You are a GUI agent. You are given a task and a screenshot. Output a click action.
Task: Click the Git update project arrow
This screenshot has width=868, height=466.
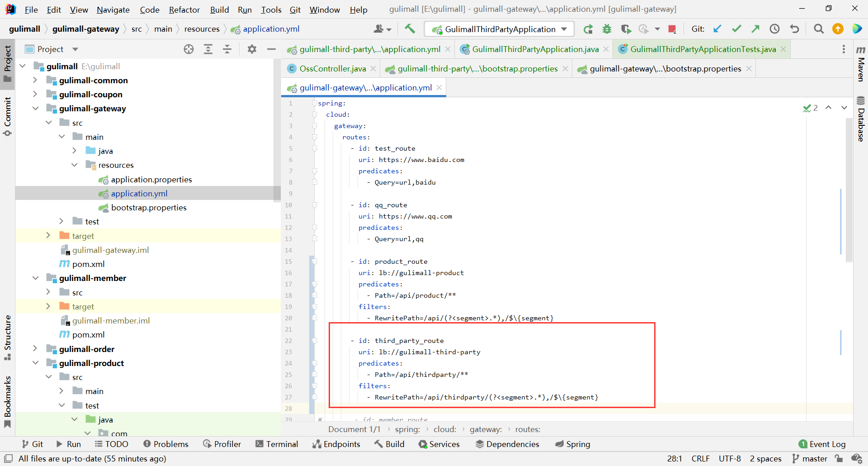click(717, 29)
